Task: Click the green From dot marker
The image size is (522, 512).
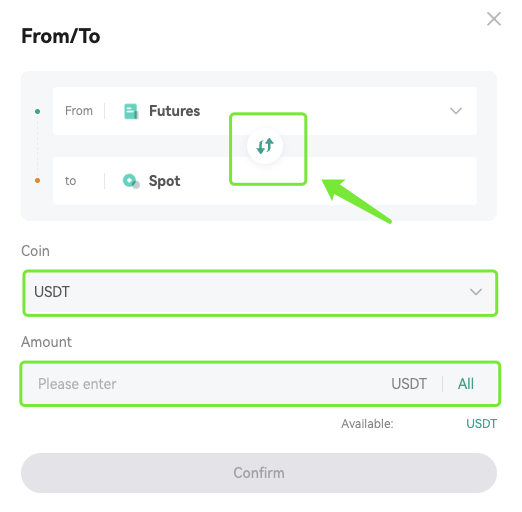Action: pyautogui.click(x=37, y=111)
